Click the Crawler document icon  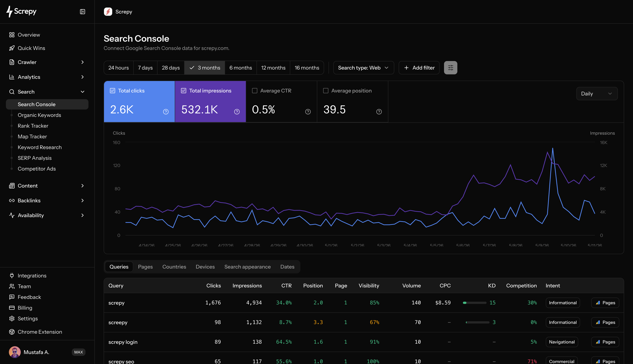point(12,62)
